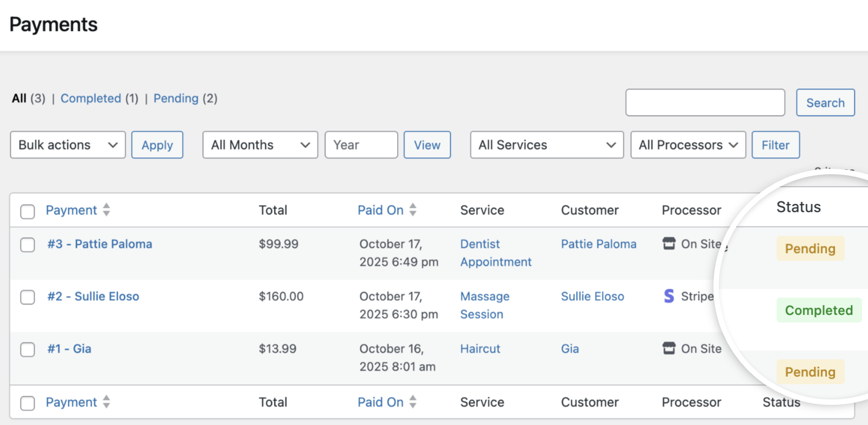
Task: Focus the Year input field
Action: click(361, 145)
